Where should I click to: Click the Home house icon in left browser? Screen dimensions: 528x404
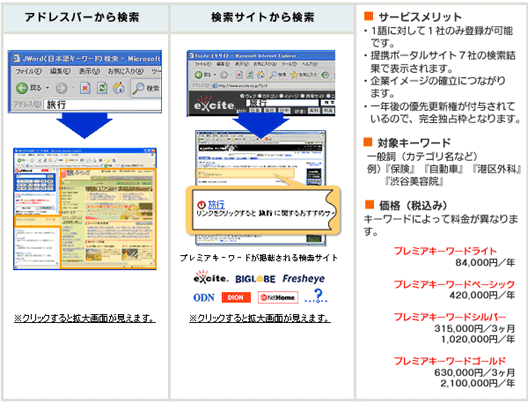tap(118, 88)
